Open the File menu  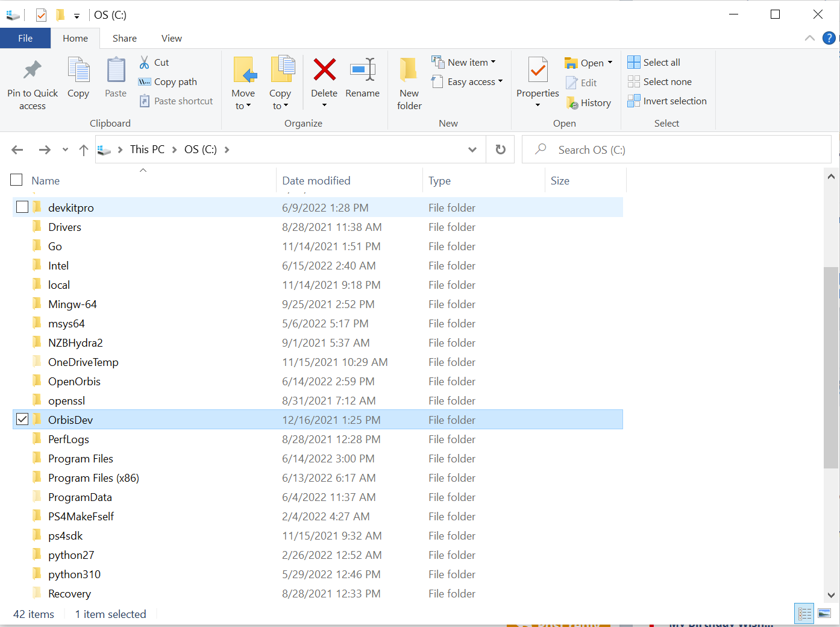tap(25, 38)
